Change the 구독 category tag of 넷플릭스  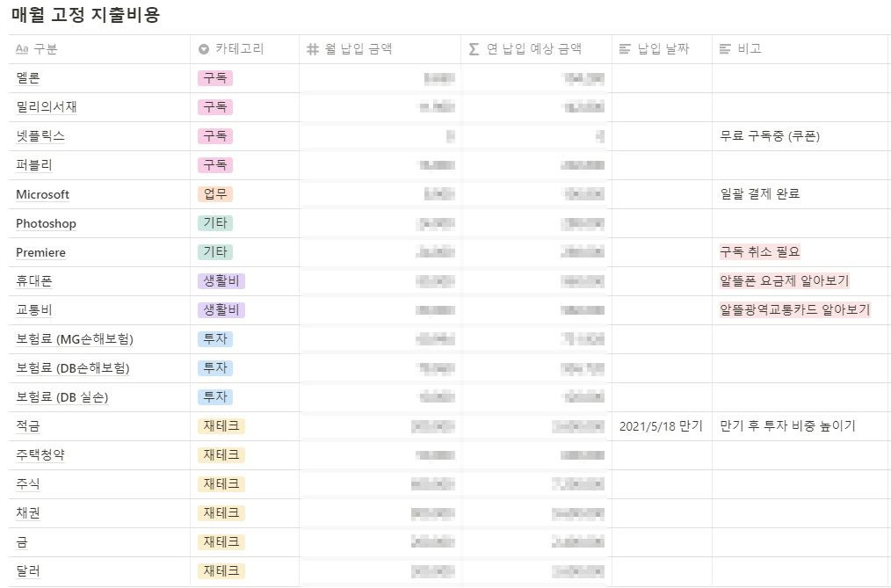[x=215, y=135]
